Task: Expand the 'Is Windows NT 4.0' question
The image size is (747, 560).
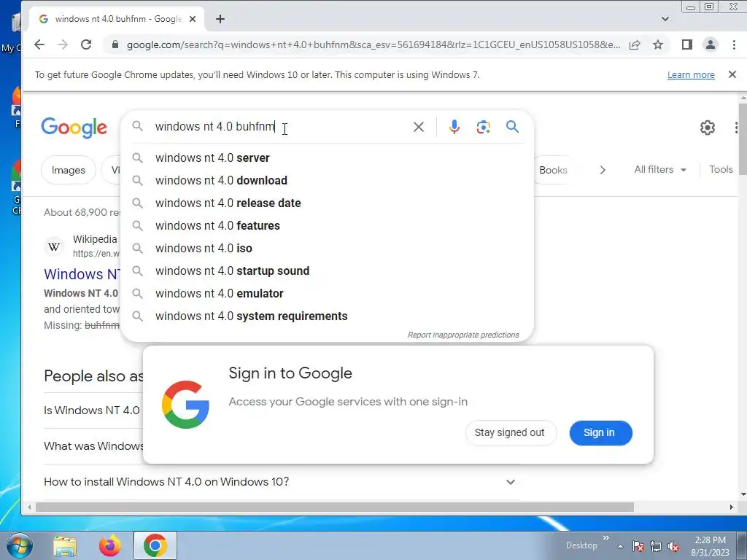Action: [x=93, y=411]
